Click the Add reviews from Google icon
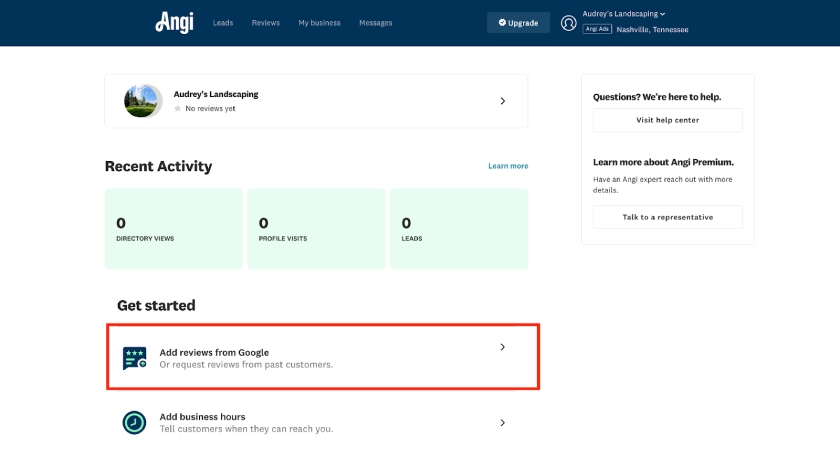Image resolution: width=840 pixels, height=457 pixels. point(134,358)
